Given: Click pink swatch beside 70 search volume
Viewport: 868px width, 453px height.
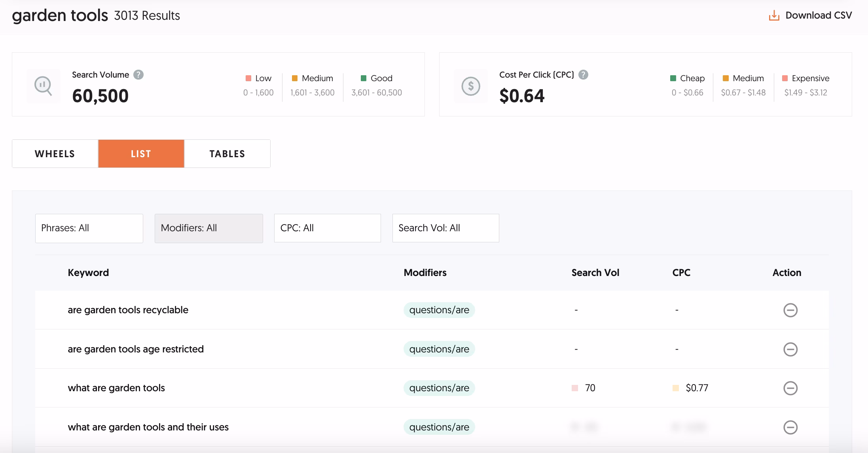Looking at the screenshot, I should [x=575, y=388].
